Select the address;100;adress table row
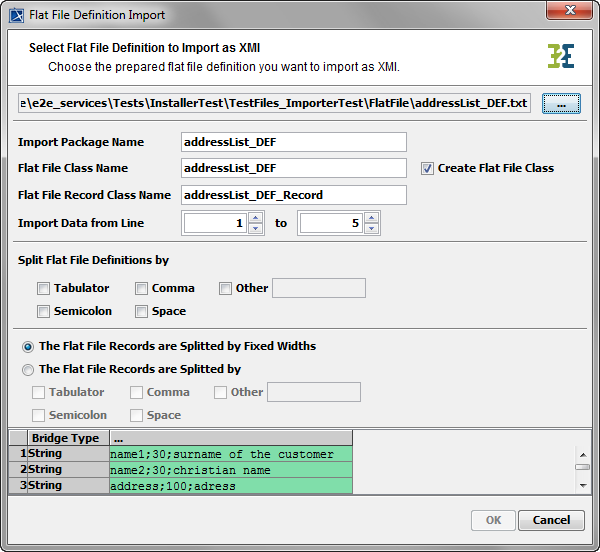 click(230, 485)
